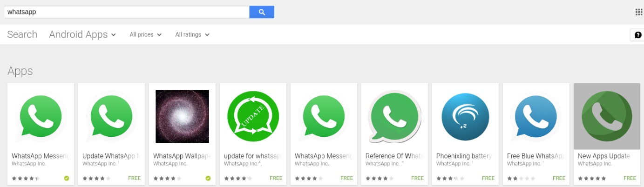
Task: Open the Reference Of WhatsApp sticker-style icon
Action: (x=394, y=116)
